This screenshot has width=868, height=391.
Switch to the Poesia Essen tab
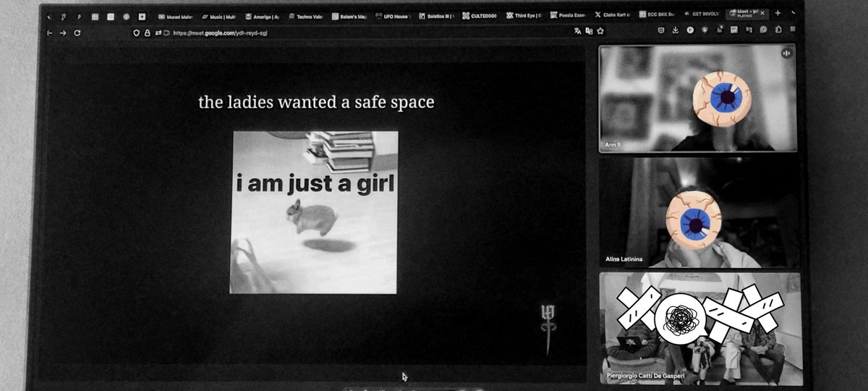pyautogui.click(x=568, y=15)
